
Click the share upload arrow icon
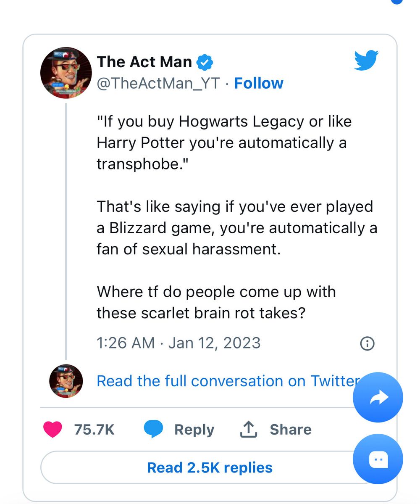coord(248,429)
